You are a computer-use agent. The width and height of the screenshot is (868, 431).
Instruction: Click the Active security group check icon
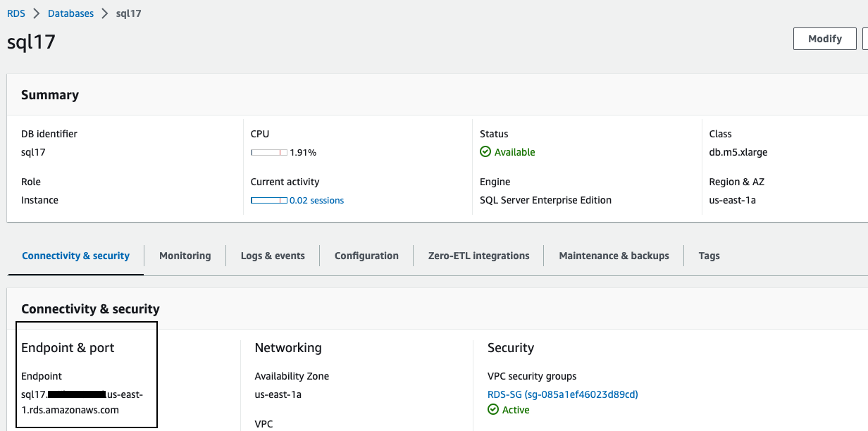493,410
